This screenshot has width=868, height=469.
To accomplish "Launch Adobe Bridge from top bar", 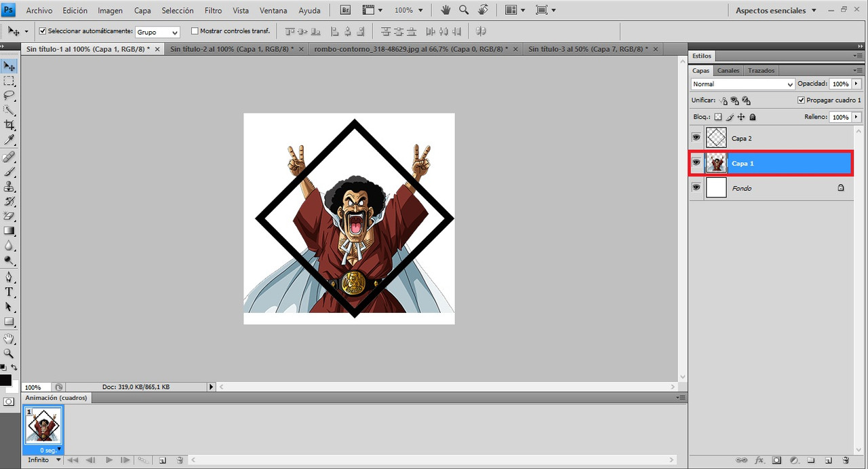I will (345, 10).
